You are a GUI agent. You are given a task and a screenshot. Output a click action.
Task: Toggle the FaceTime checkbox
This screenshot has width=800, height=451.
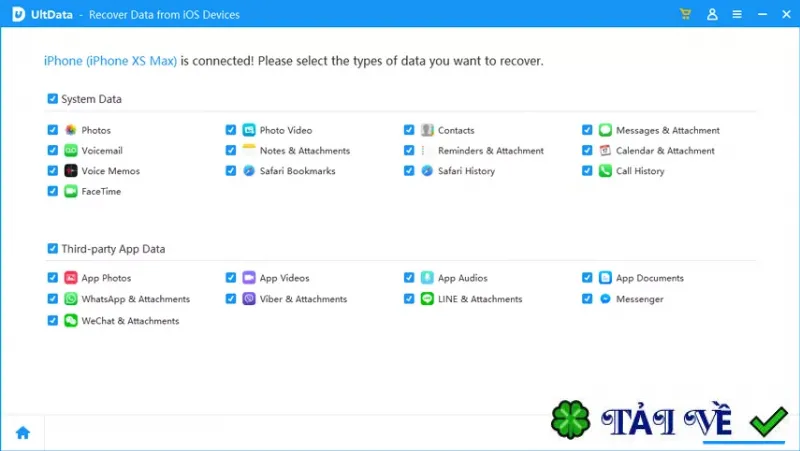[53, 191]
